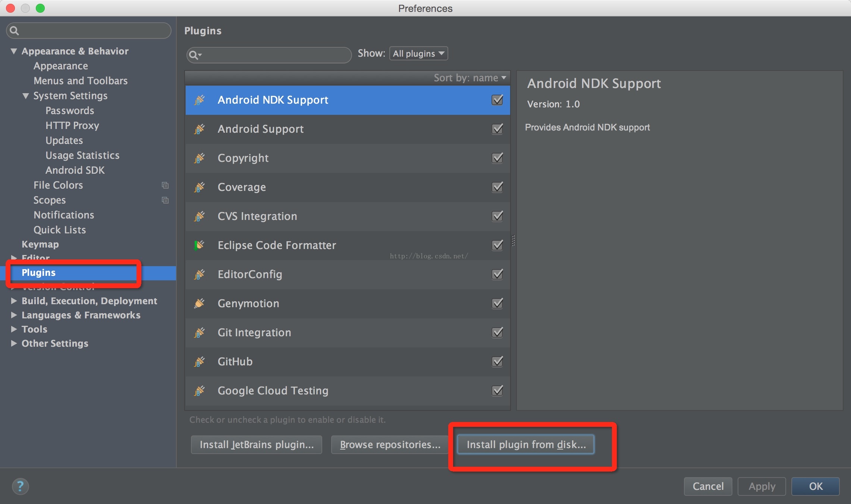This screenshot has width=851, height=504.
Task: Expand Other Settings tree node
Action: point(14,343)
